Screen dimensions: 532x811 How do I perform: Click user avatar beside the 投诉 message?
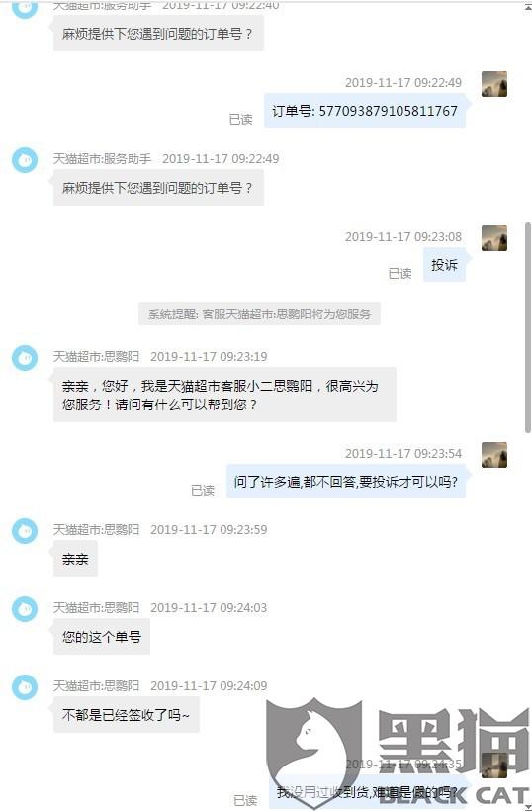[x=494, y=238]
